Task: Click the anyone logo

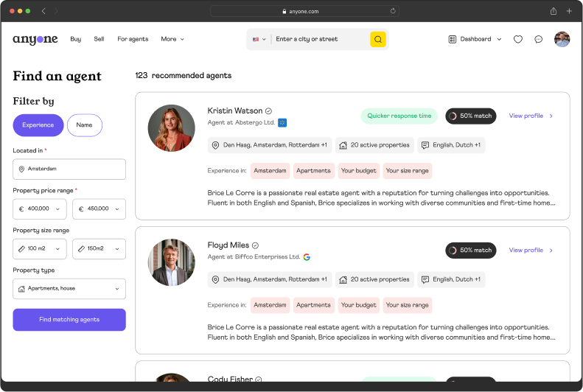Action: pyautogui.click(x=35, y=39)
